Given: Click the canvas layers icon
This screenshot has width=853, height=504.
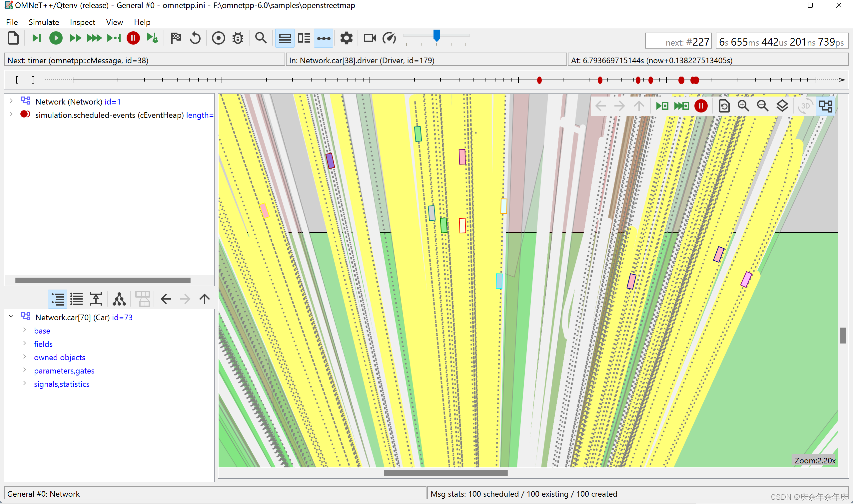Looking at the screenshot, I should (782, 106).
